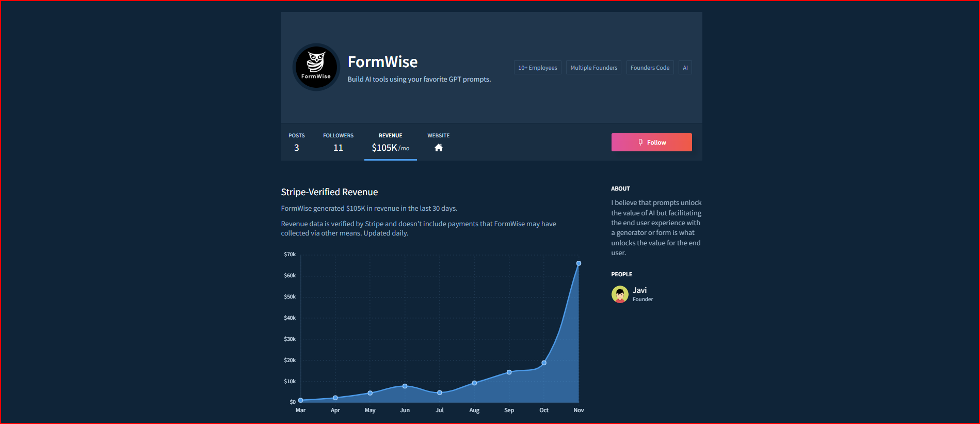Click the '$40k' y-axis label
Image resolution: width=980 pixels, height=424 pixels.
point(290,318)
